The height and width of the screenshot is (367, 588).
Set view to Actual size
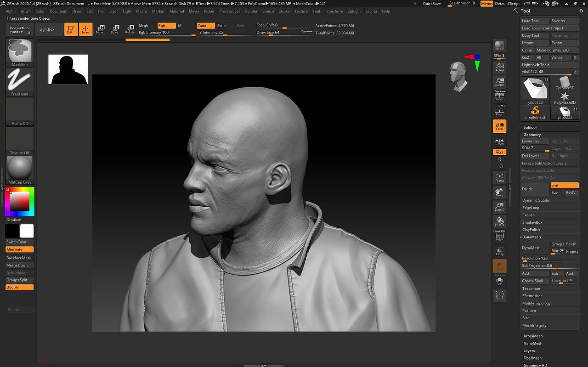[x=499, y=67]
